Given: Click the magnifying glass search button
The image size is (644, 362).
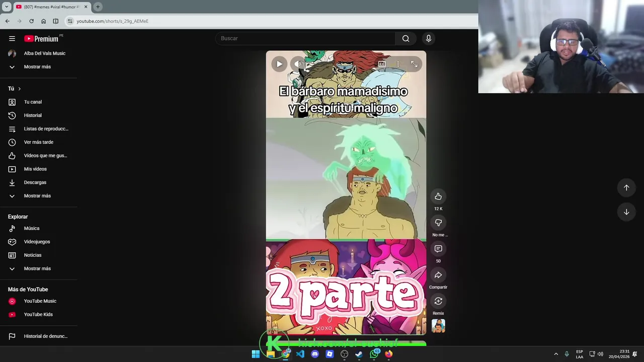Looking at the screenshot, I should click(x=406, y=38).
